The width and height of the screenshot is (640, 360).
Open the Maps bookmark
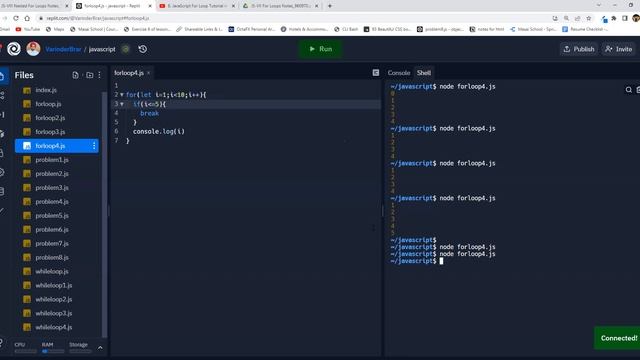coord(55,29)
